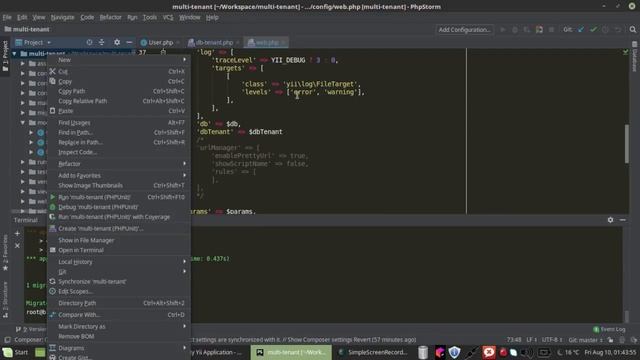This screenshot has width=640, height=360.
Task: Click the collapse all icon in Project panel
Action: [x=101, y=42]
